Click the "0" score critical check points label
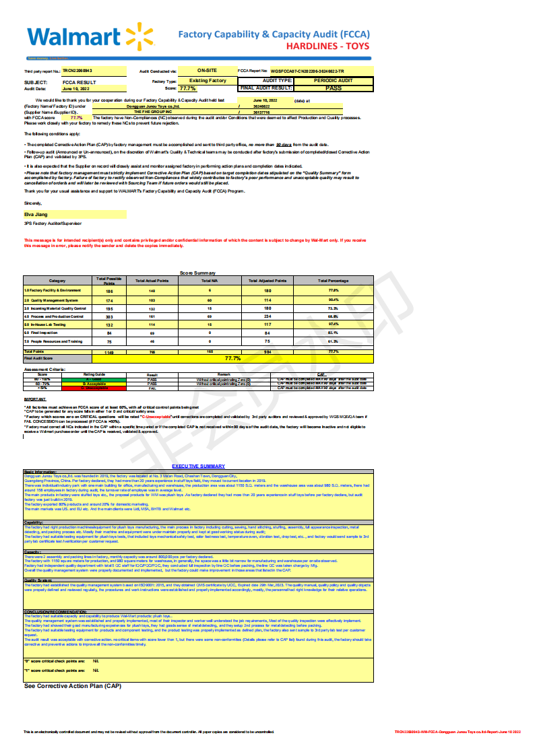The height and width of the screenshot is (756, 535). coord(55,661)
